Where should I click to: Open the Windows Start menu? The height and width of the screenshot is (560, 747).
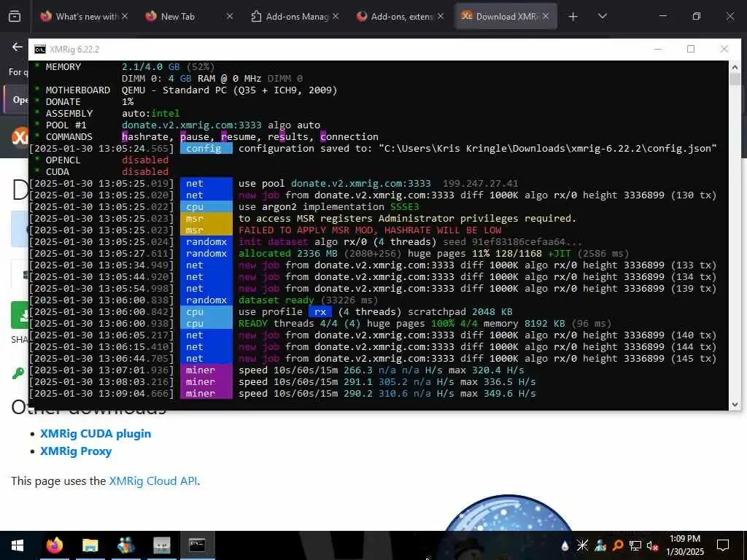[18, 545]
